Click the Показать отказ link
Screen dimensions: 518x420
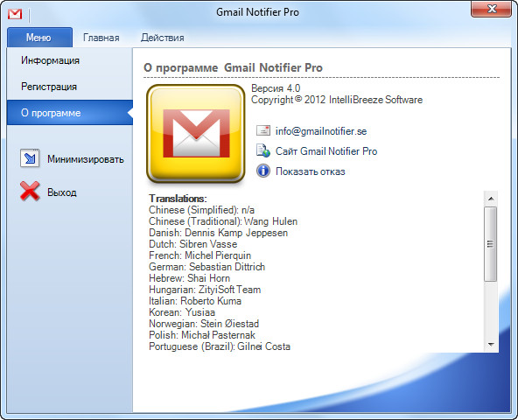311,171
